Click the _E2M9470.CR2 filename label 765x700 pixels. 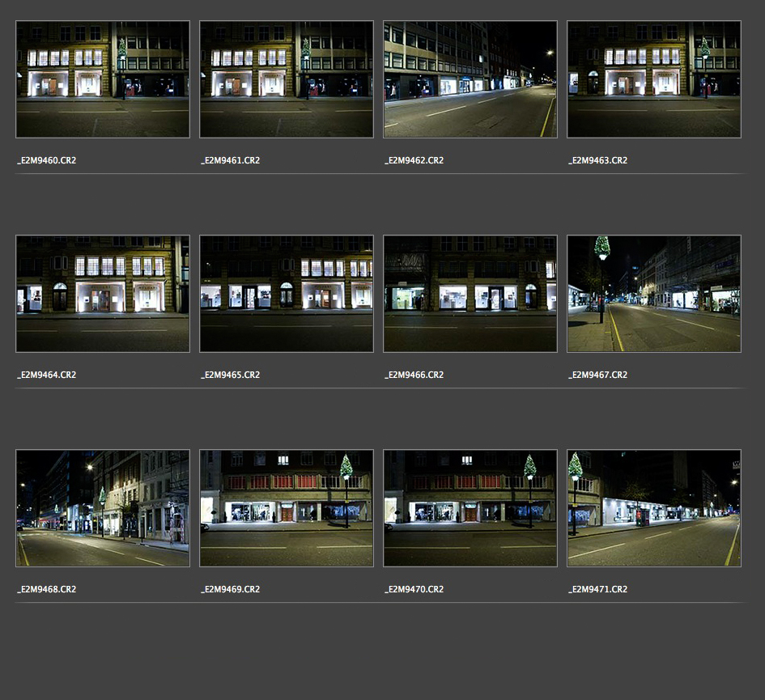click(414, 589)
